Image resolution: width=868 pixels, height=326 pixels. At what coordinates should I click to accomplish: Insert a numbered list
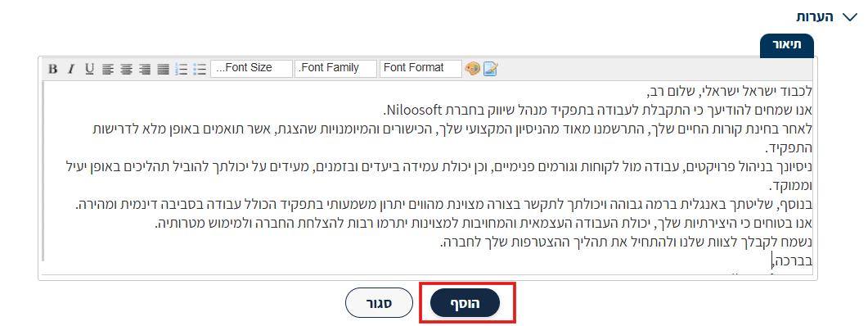tap(182, 69)
